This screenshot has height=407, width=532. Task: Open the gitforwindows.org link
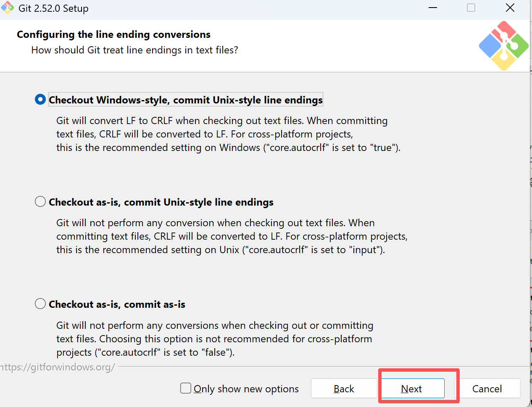click(58, 367)
